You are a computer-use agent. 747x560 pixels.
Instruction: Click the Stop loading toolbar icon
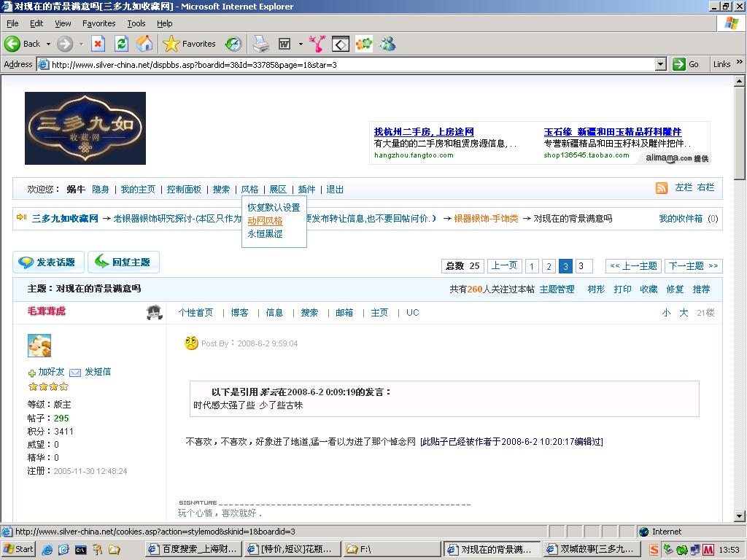click(98, 44)
